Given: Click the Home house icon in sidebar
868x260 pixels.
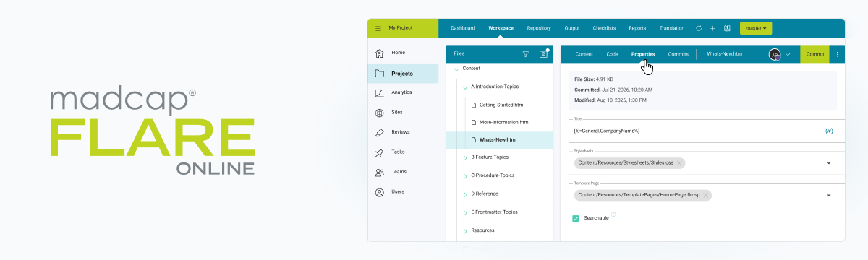Looking at the screenshot, I should click(x=379, y=53).
